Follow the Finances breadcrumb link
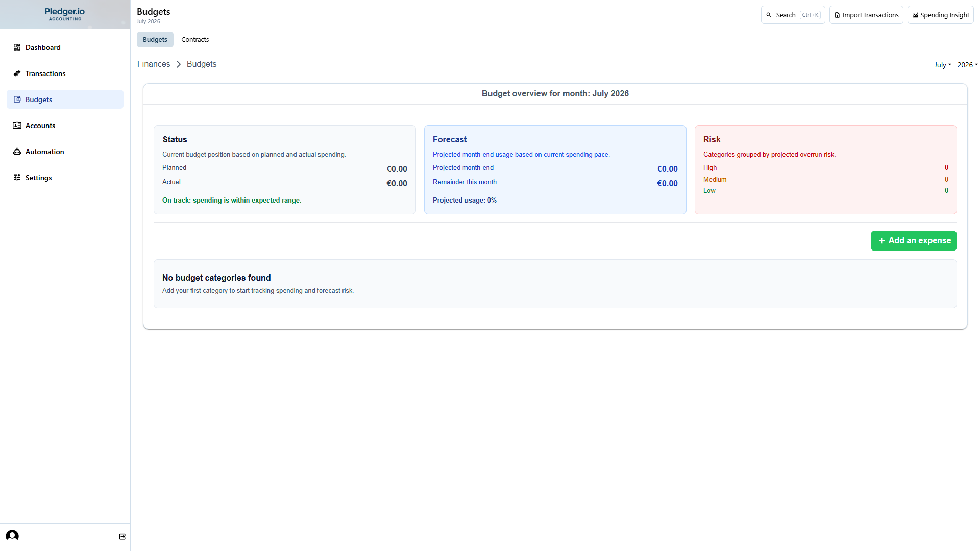This screenshot has height=551, width=980. click(154, 64)
